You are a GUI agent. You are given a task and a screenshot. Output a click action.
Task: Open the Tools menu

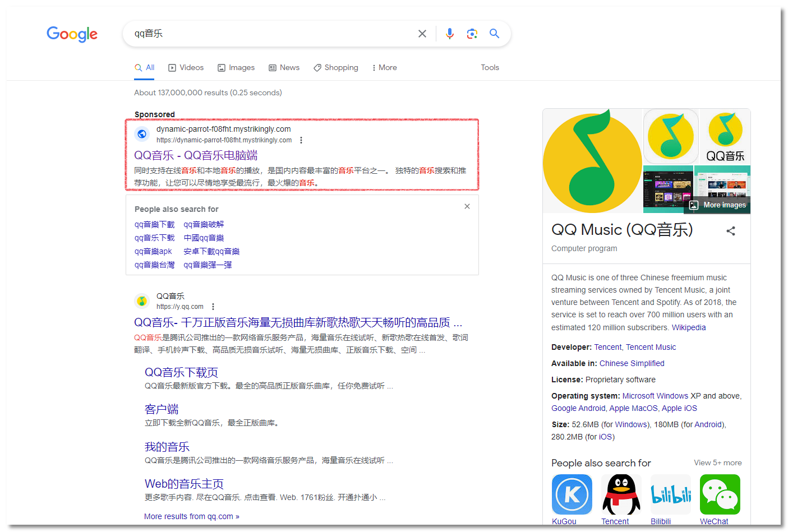[490, 67]
